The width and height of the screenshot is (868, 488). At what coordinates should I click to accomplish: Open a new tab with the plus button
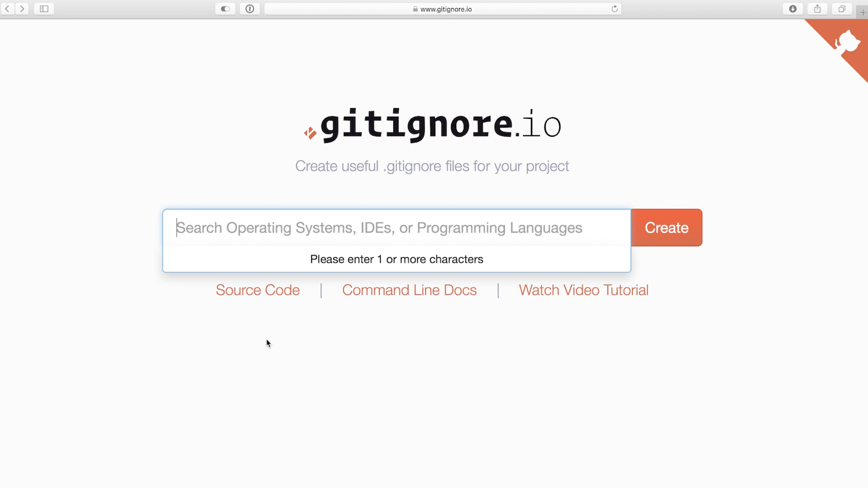click(x=863, y=12)
